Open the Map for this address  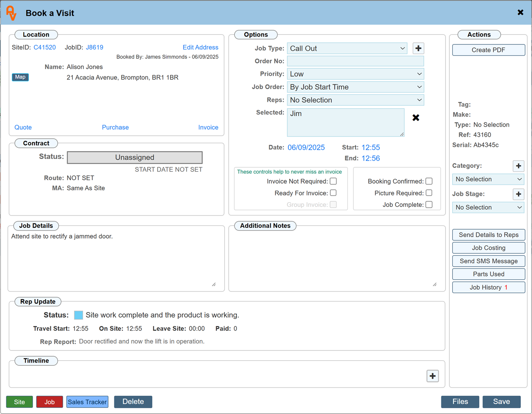pyautogui.click(x=20, y=77)
